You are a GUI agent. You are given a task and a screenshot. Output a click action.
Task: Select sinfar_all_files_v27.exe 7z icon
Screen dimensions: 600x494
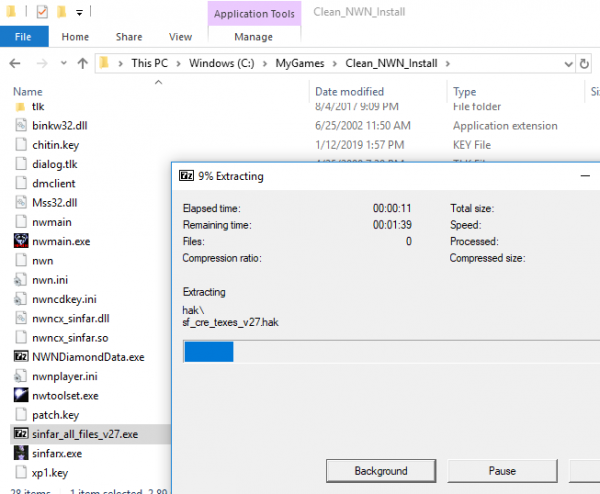[21, 434]
